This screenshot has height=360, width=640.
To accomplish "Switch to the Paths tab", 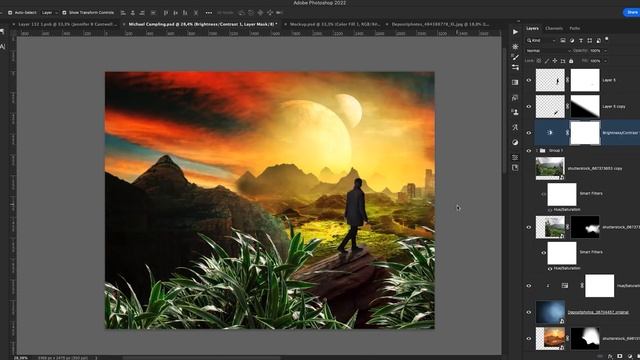I will click(x=575, y=29).
